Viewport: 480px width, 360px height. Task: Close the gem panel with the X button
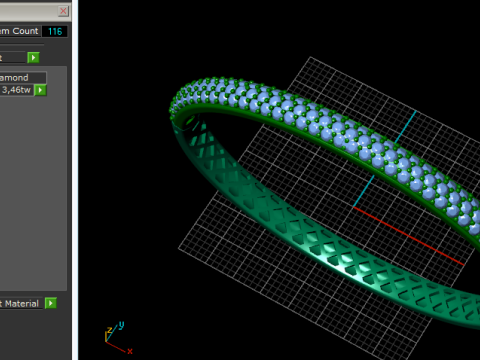click(63, 11)
